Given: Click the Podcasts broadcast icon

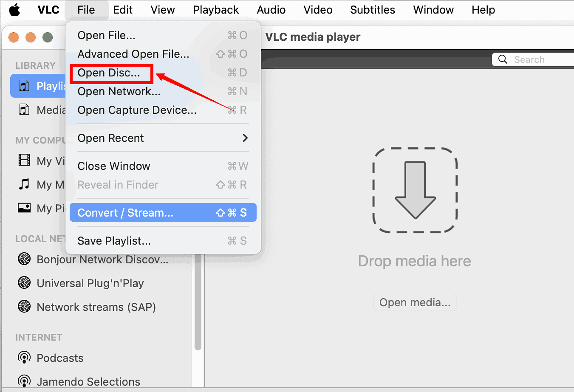Looking at the screenshot, I should pyautogui.click(x=24, y=358).
